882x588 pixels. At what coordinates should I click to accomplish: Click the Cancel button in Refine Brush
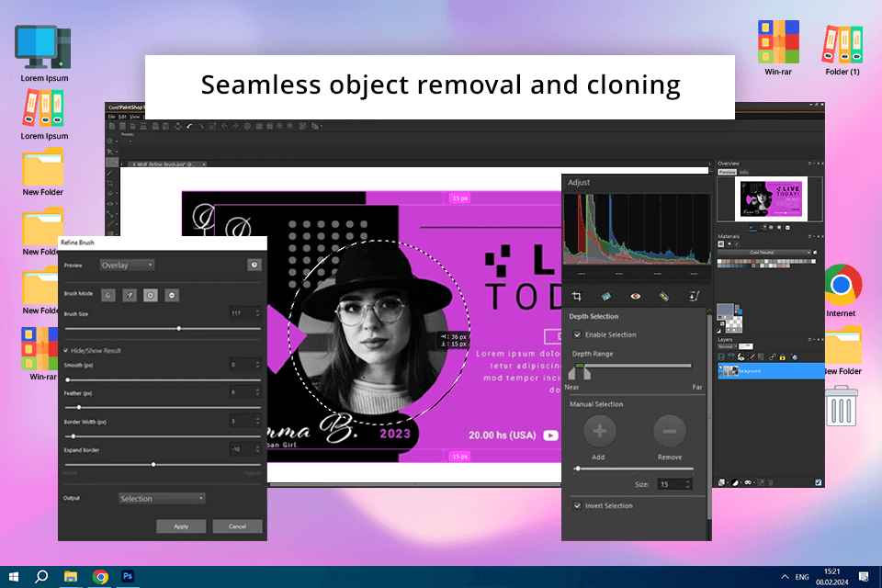click(x=237, y=526)
